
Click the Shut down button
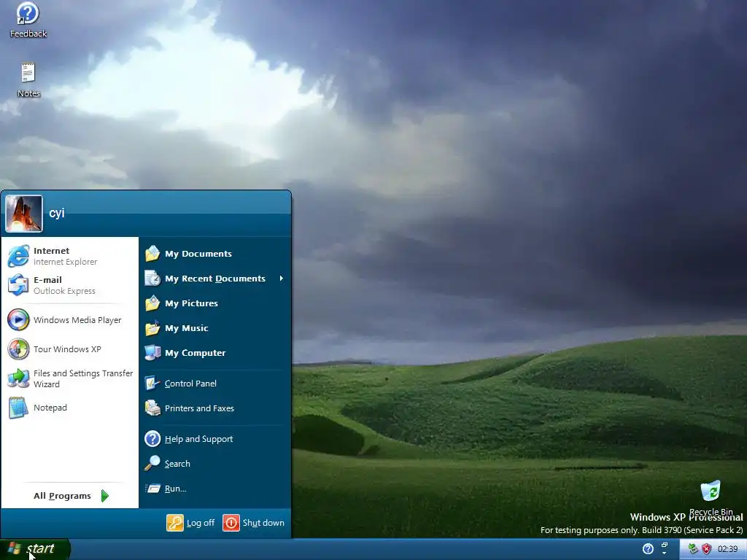253,523
